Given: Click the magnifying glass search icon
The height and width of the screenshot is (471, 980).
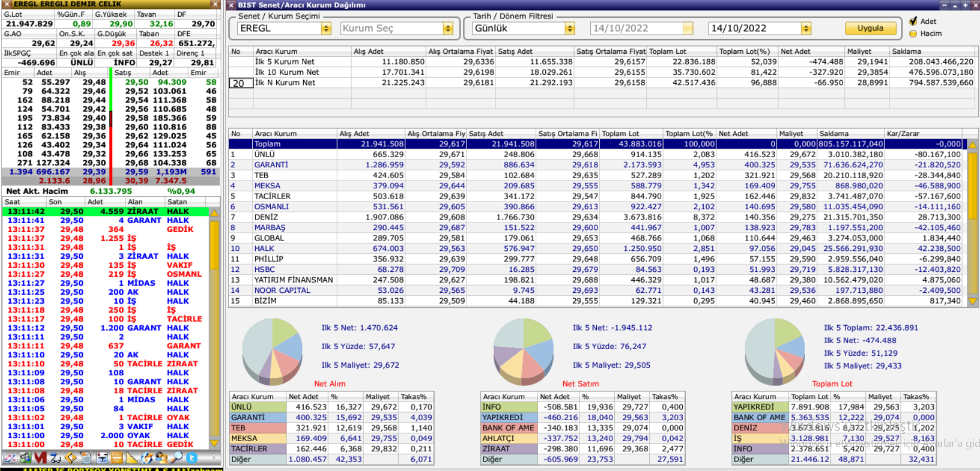Looking at the screenshot, I should [176, 458].
